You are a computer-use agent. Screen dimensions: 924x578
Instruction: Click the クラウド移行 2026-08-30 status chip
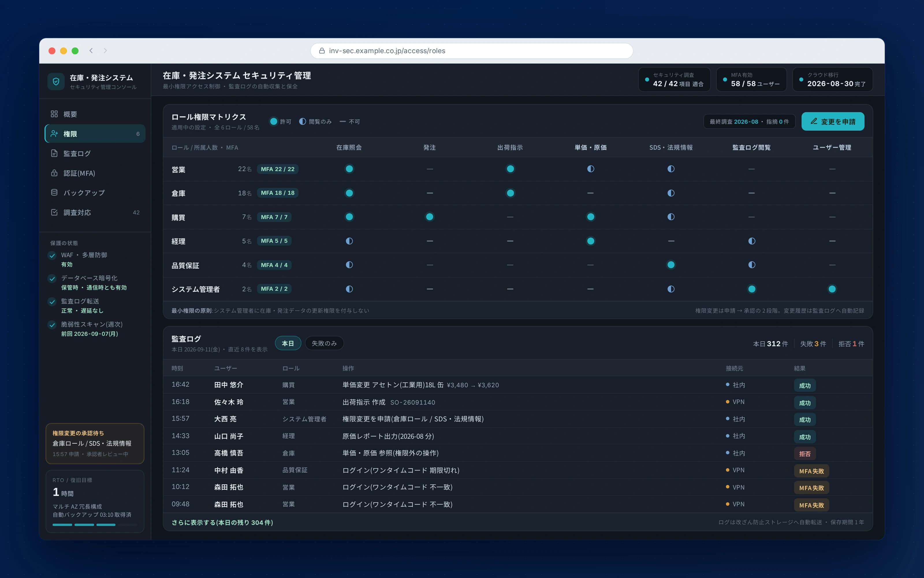(832, 79)
